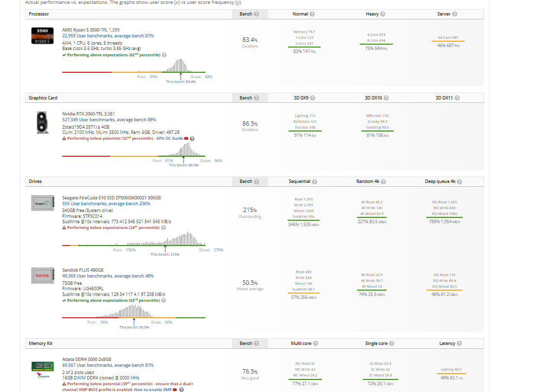Click YouTube icon next to How to enable XMP
The height and width of the screenshot is (392, 550).
point(175,390)
